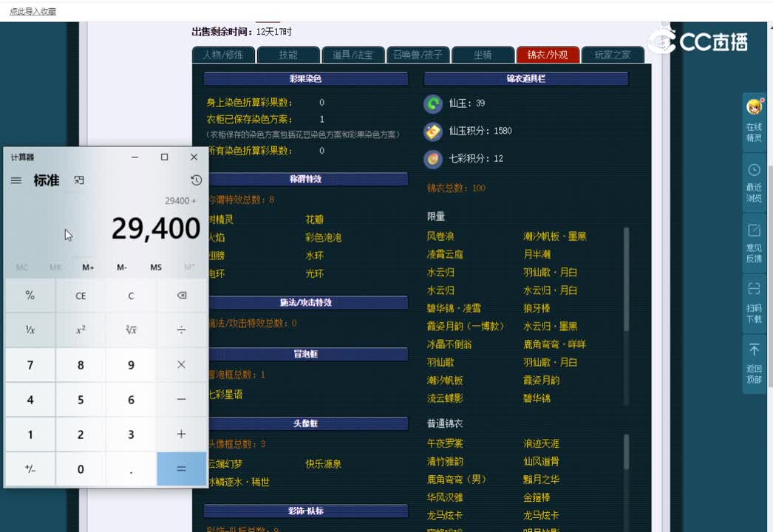Viewport: 773px width, 532px height.
Task: Click the 意见反馈 feedback icon
Action: [754, 236]
